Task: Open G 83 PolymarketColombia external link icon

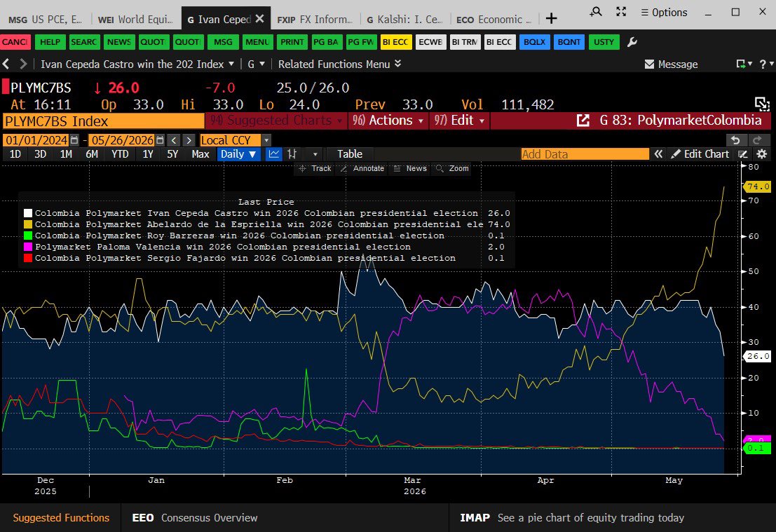Action: click(x=583, y=121)
